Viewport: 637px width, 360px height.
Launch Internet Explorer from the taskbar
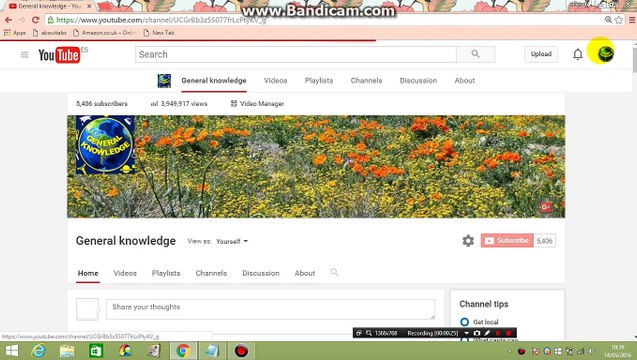(x=39, y=351)
